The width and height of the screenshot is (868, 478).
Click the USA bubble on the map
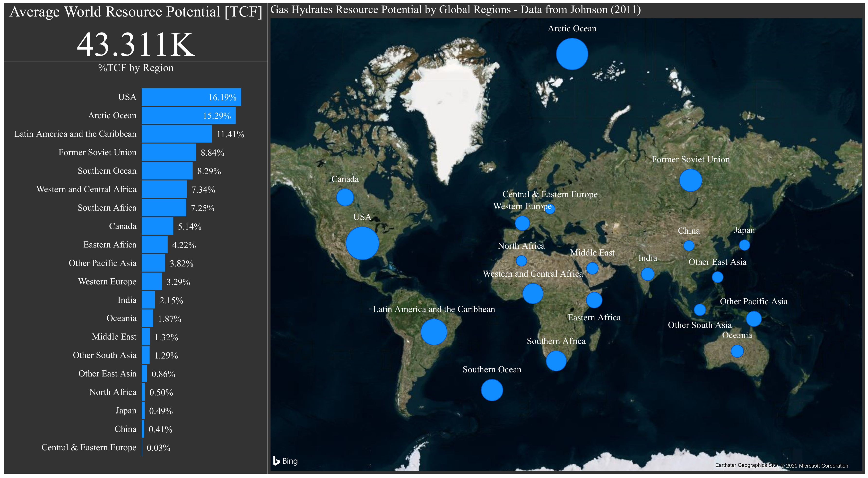(x=362, y=243)
